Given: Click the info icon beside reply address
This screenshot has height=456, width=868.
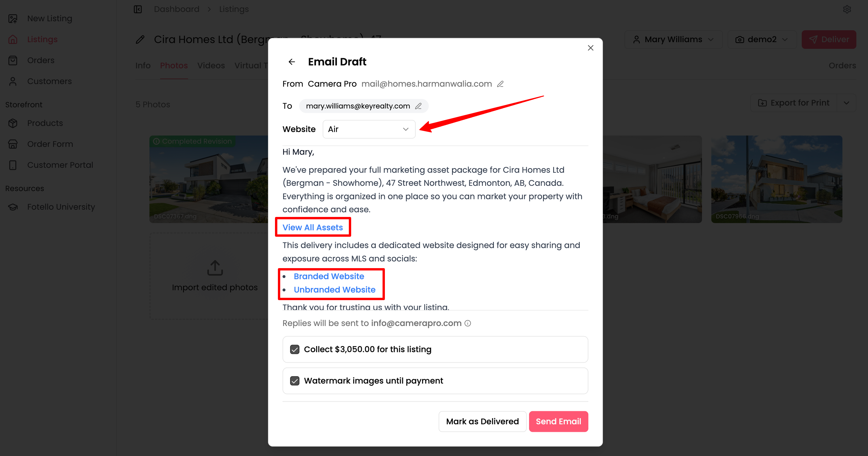Looking at the screenshot, I should 468,323.
